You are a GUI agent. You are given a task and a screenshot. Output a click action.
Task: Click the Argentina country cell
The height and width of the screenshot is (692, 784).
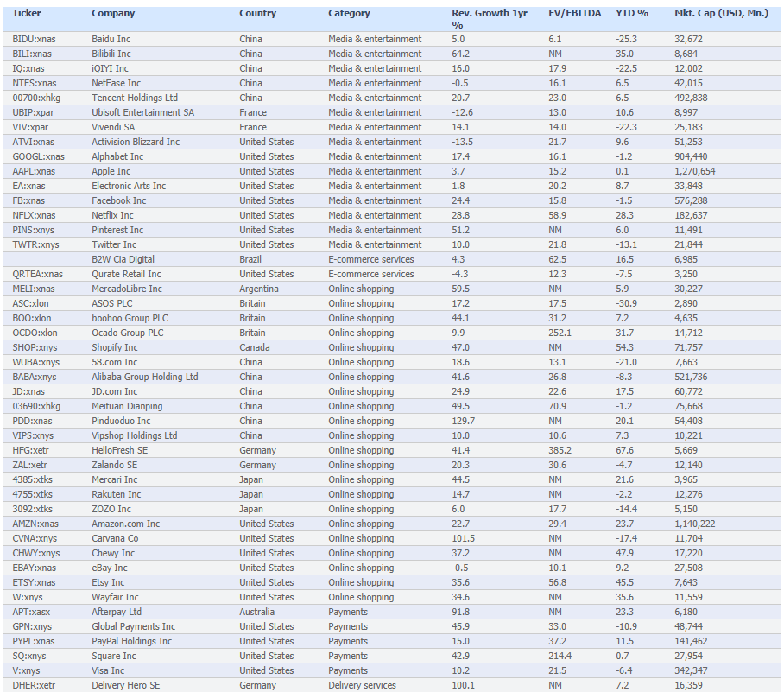click(x=258, y=289)
